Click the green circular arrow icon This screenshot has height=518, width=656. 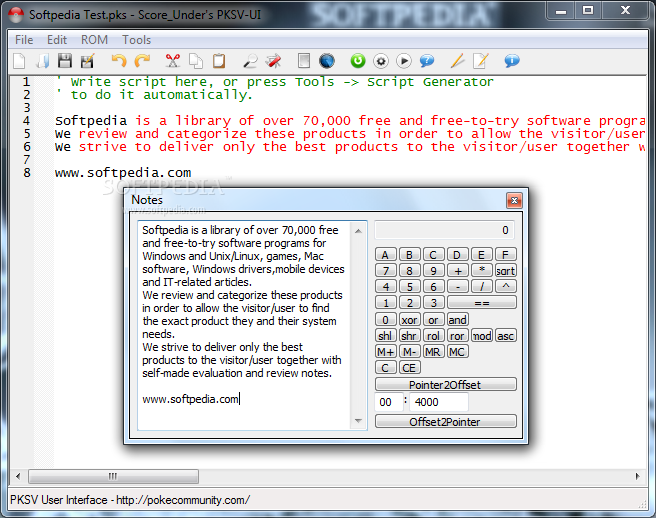coord(358,61)
